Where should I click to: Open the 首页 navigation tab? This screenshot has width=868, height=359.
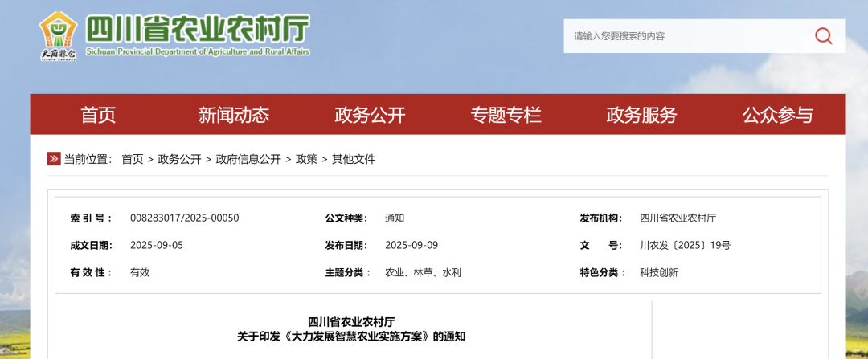(98, 115)
